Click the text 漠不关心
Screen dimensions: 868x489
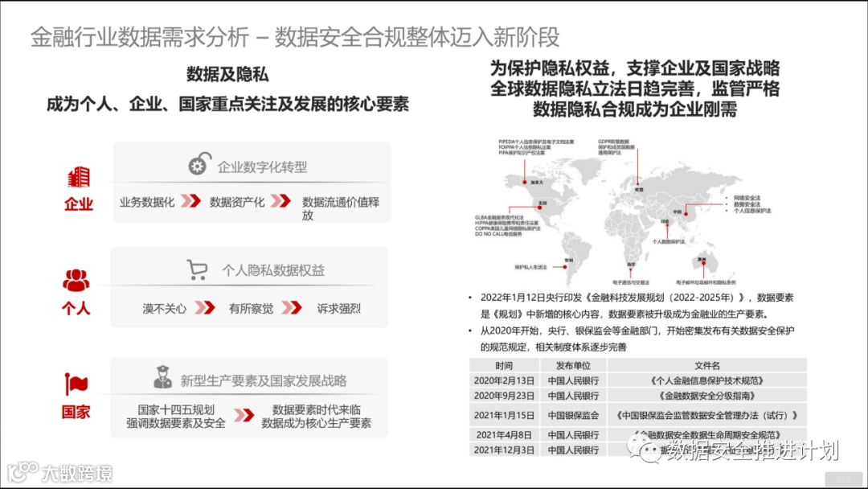coord(165,309)
